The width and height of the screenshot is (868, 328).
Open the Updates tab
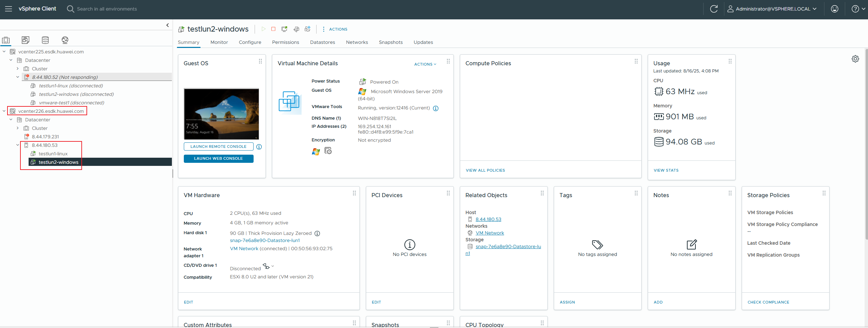point(423,42)
